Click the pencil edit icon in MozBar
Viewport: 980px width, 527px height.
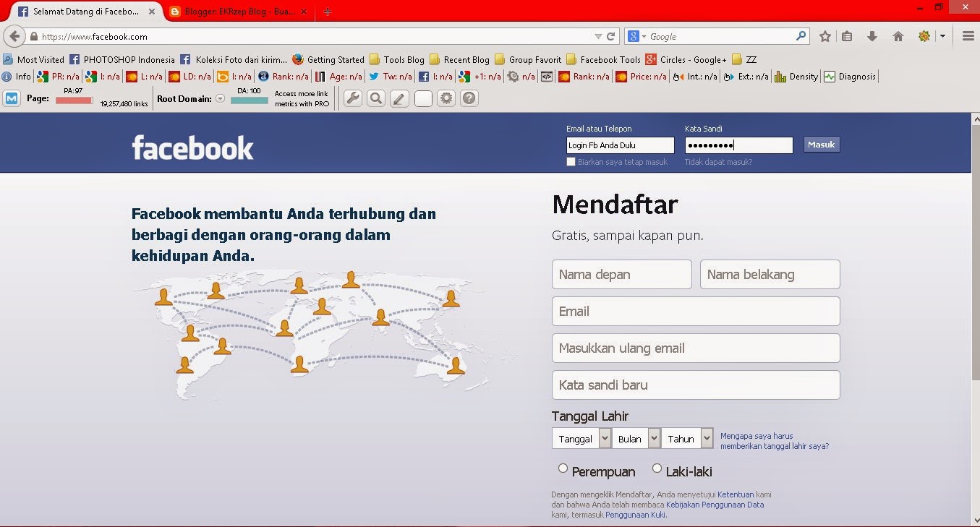point(399,98)
